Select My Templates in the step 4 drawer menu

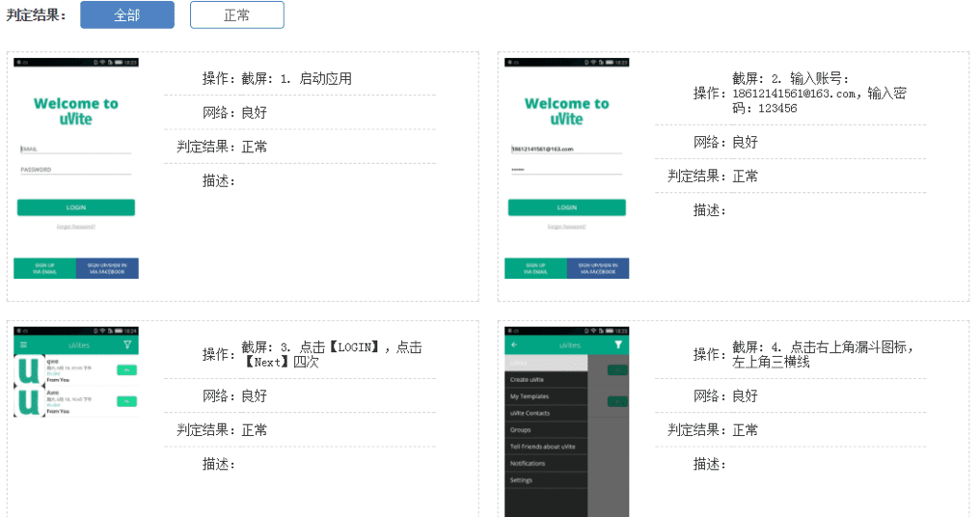546,396
